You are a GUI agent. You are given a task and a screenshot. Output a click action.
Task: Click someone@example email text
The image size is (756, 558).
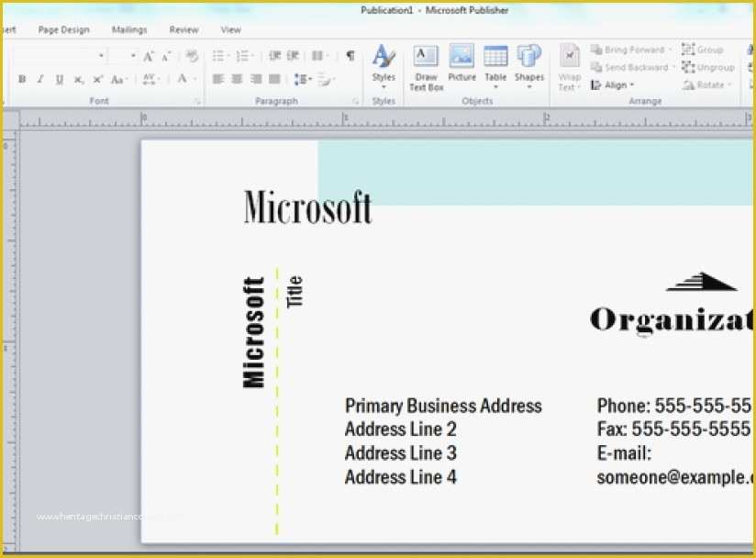click(x=675, y=477)
